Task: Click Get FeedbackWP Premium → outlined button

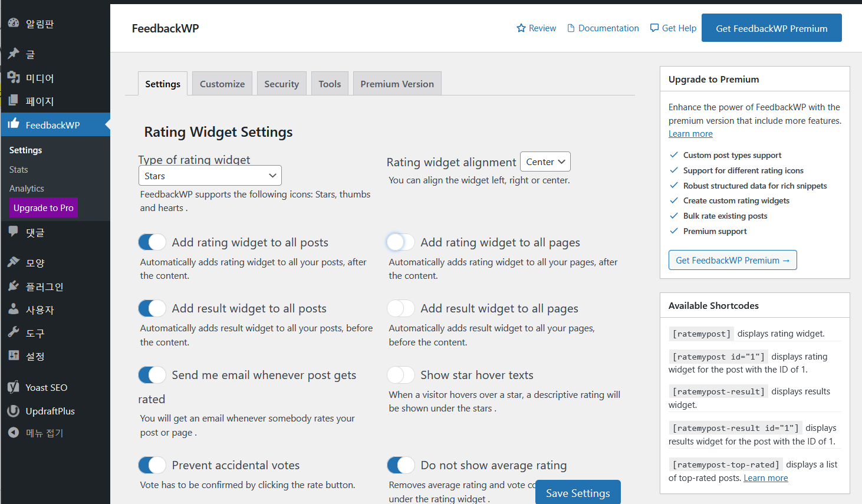Action: 733,260
